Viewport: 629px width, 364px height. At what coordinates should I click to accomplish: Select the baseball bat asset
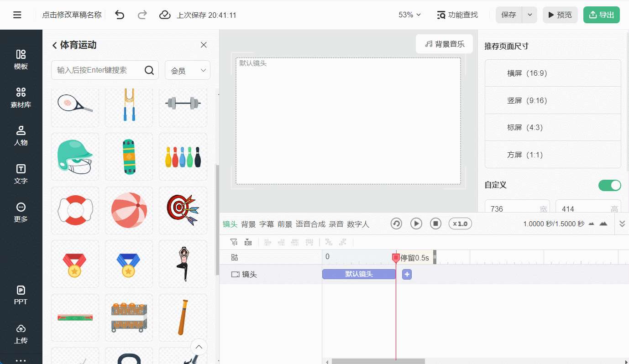click(183, 318)
